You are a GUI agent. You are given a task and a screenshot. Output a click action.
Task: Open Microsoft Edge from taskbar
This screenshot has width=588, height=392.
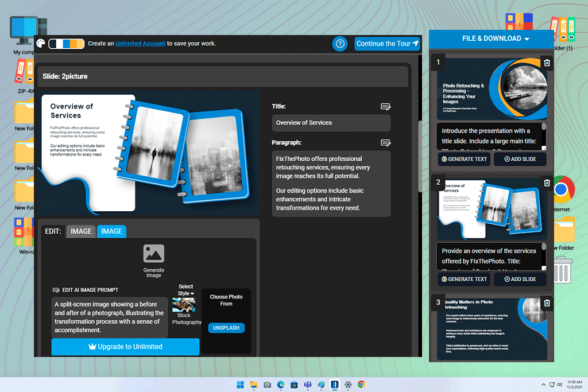280,385
